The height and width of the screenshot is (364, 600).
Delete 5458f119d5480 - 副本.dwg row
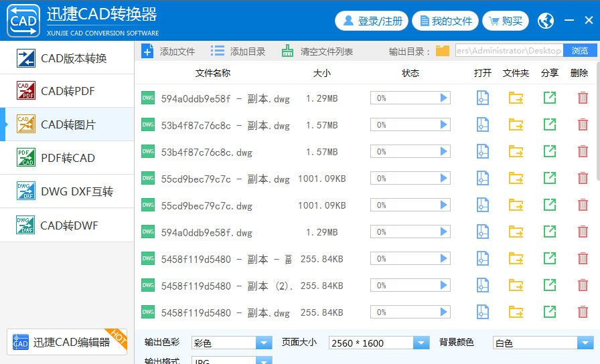tap(583, 312)
